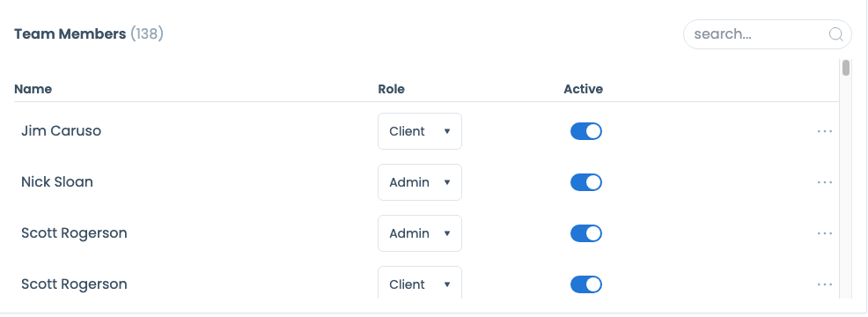
Task: Click the Name column header
Action: coord(33,89)
